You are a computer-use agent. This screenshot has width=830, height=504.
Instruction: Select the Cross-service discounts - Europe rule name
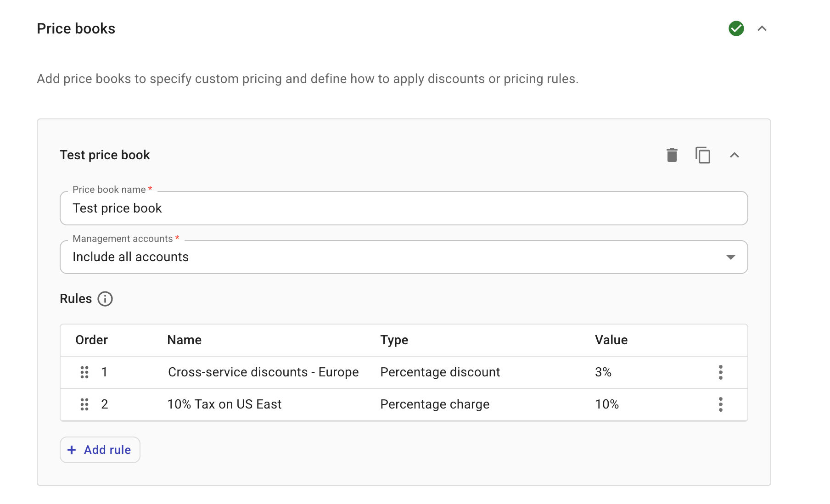pyautogui.click(x=263, y=372)
